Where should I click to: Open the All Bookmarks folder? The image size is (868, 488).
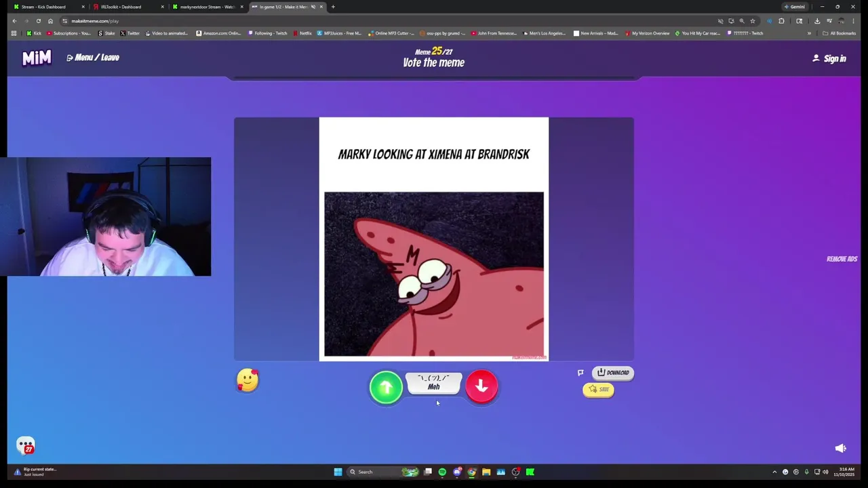[839, 33]
